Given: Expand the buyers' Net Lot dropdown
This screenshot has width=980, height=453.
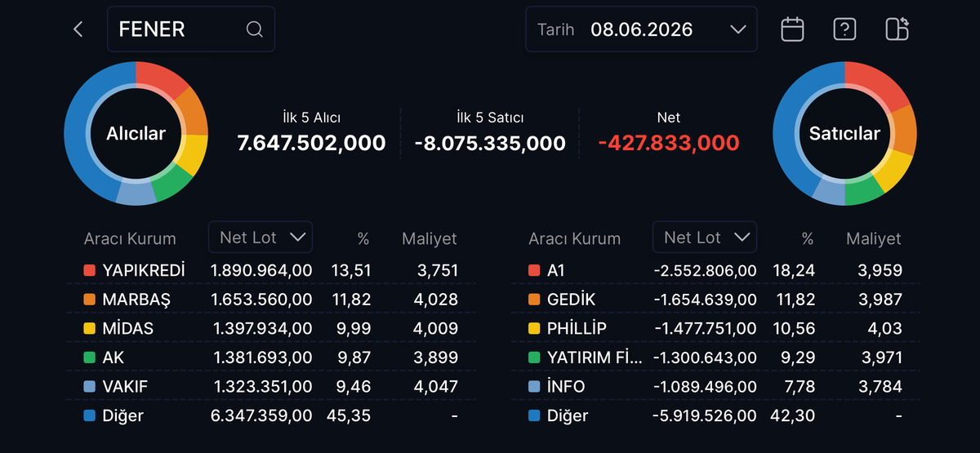Looking at the screenshot, I should [x=261, y=238].
